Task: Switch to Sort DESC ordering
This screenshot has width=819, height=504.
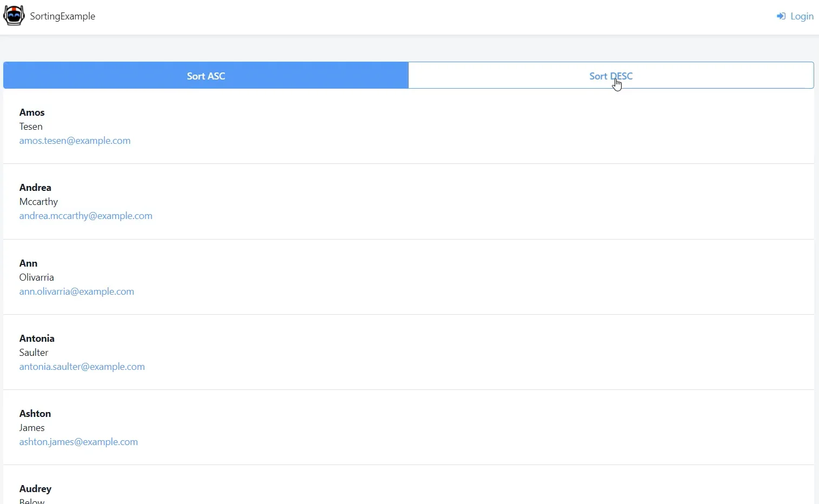Action: point(611,76)
